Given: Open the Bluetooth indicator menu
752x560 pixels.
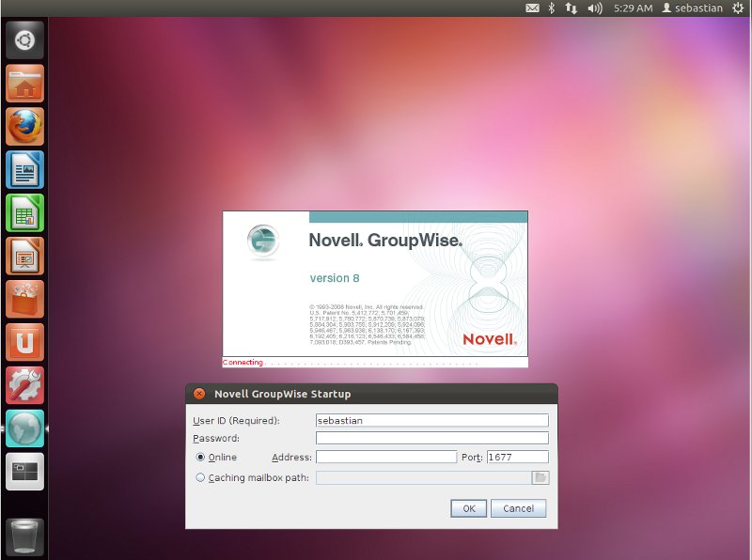Looking at the screenshot, I should point(552,8).
